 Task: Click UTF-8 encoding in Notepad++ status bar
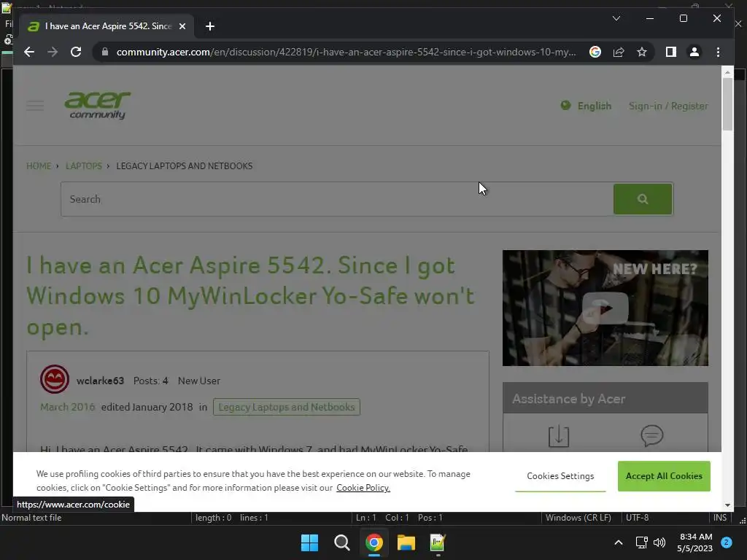point(637,518)
